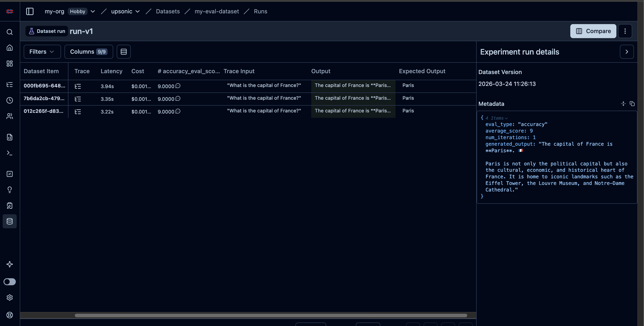644x326 pixels.
Task: Open settings gear icon in sidebar
Action: coord(9,298)
